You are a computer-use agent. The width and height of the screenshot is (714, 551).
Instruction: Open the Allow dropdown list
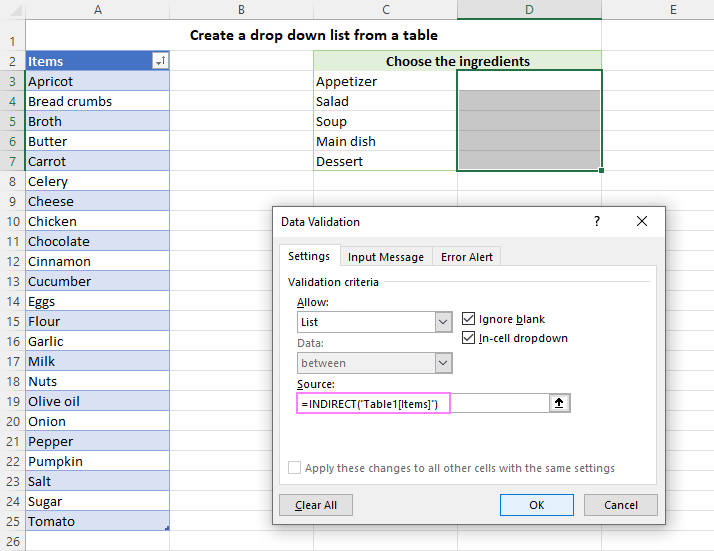443,322
